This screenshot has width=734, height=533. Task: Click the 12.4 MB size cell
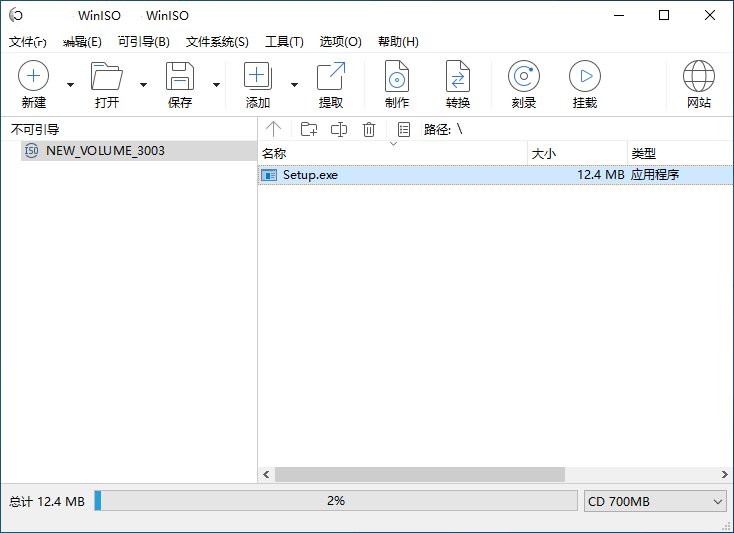pos(601,175)
